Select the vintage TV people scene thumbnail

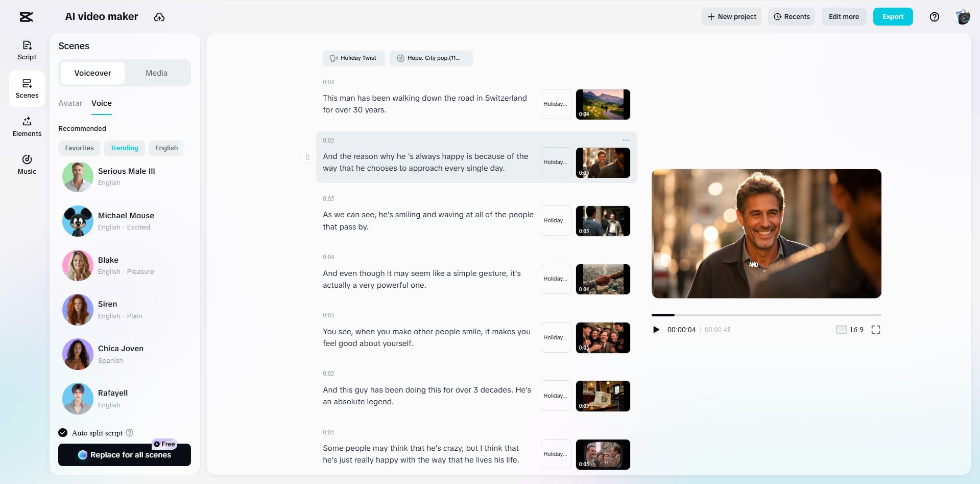click(x=603, y=454)
